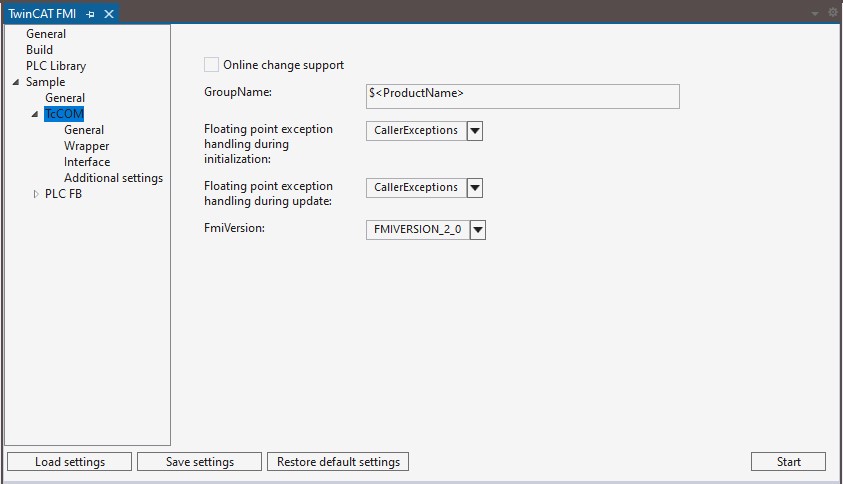Image resolution: width=843 pixels, height=484 pixels.
Task: Click the Save settings button
Action: click(199, 462)
